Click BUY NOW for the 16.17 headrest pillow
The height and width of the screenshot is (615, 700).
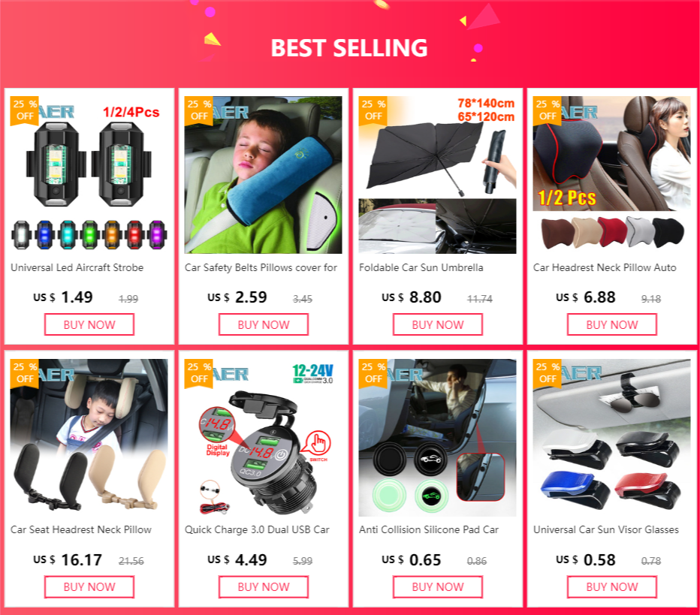pos(89,587)
